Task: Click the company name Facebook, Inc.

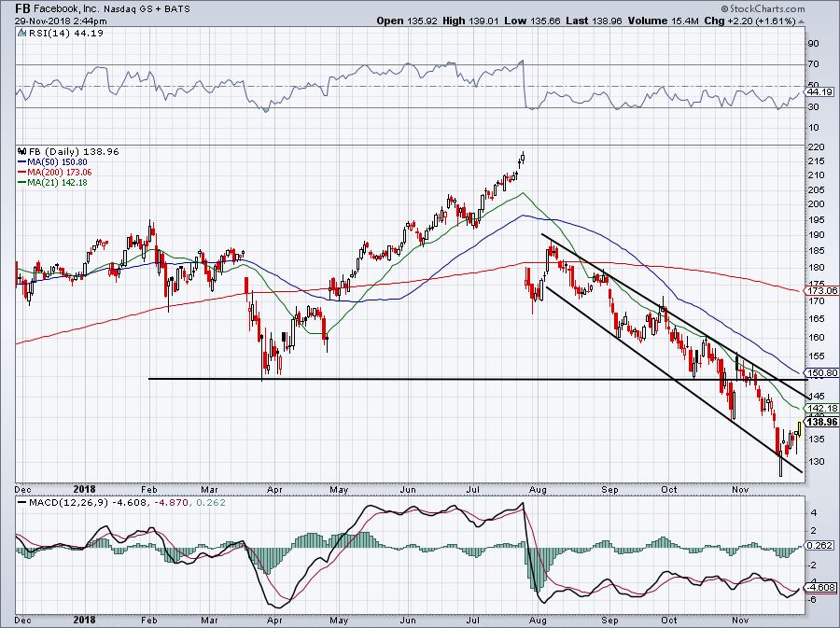Action: [x=66, y=9]
